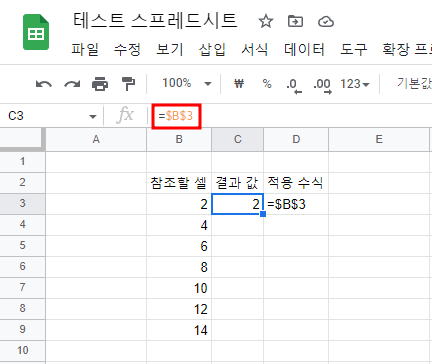
Task: Check the cloud save status icon
Action: [x=326, y=22]
